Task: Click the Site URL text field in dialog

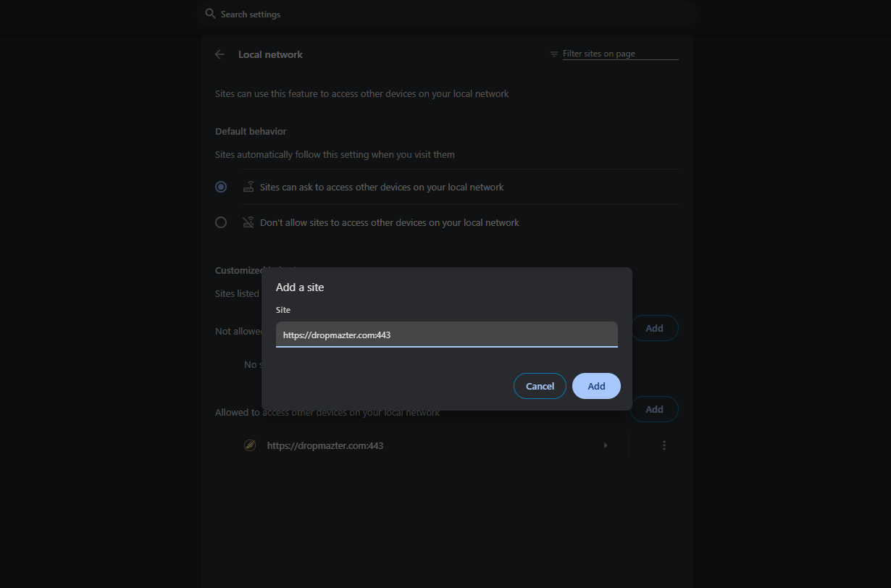Action: click(x=446, y=335)
